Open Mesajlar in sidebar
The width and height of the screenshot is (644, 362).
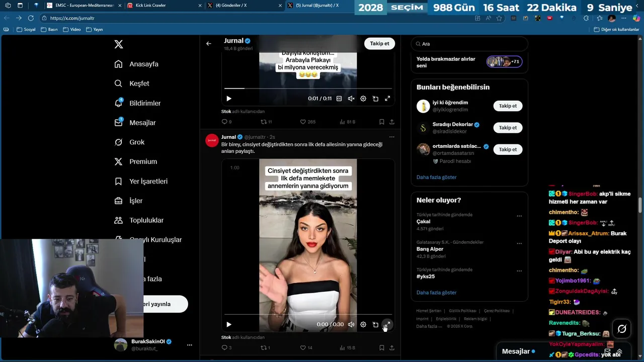[x=135, y=123]
